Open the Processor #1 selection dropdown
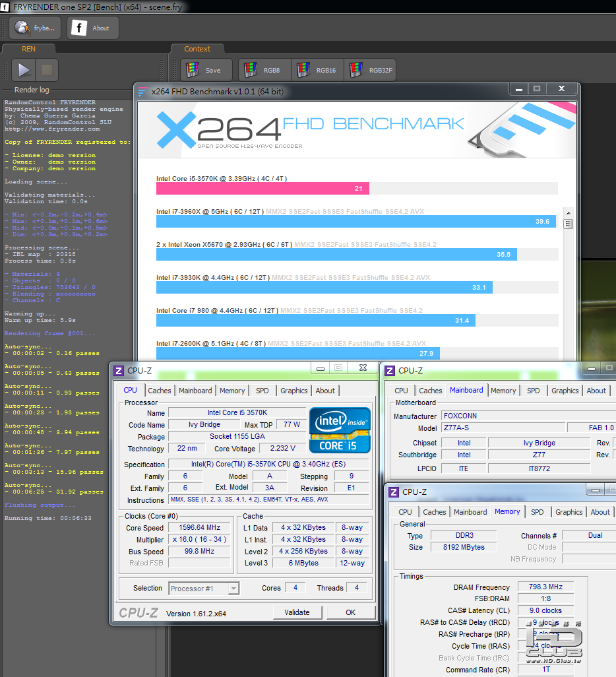This screenshot has width=616, height=677. 204,589
